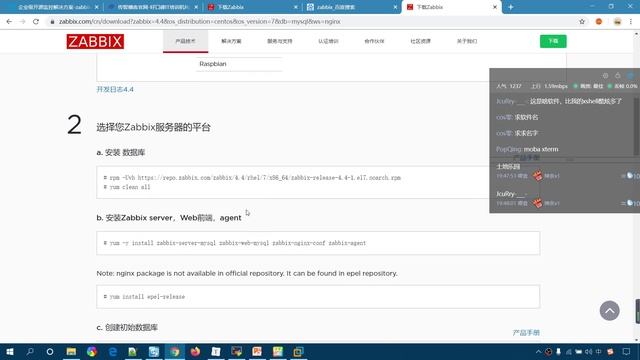
Task: Click the nginx package note text
Action: [x=247, y=273]
